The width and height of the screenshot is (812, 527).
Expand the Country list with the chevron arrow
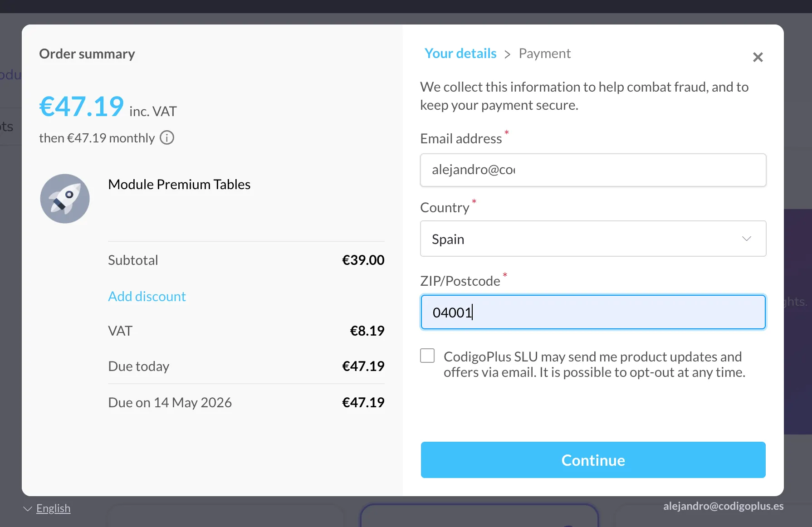[746, 239]
